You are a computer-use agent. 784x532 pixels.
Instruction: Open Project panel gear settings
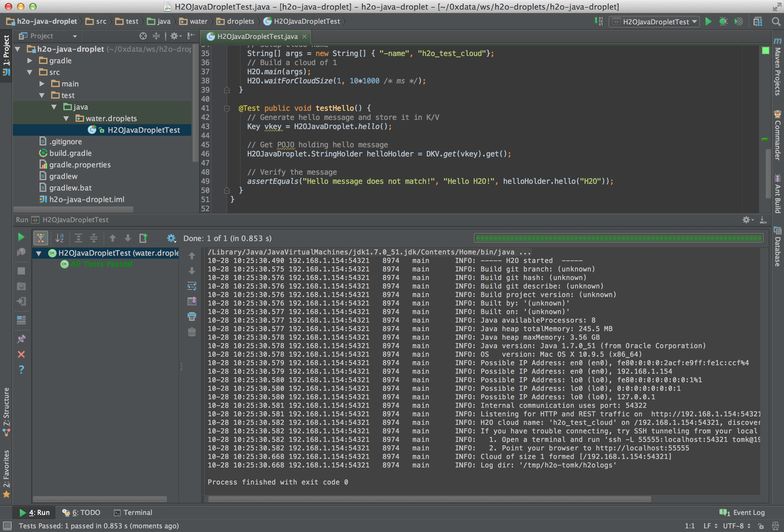point(175,36)
